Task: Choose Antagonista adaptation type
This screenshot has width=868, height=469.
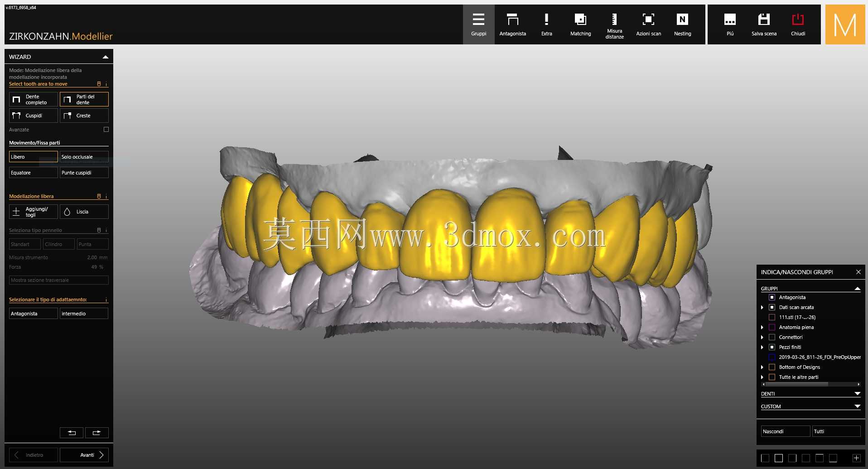Action: tap(34, 314)
